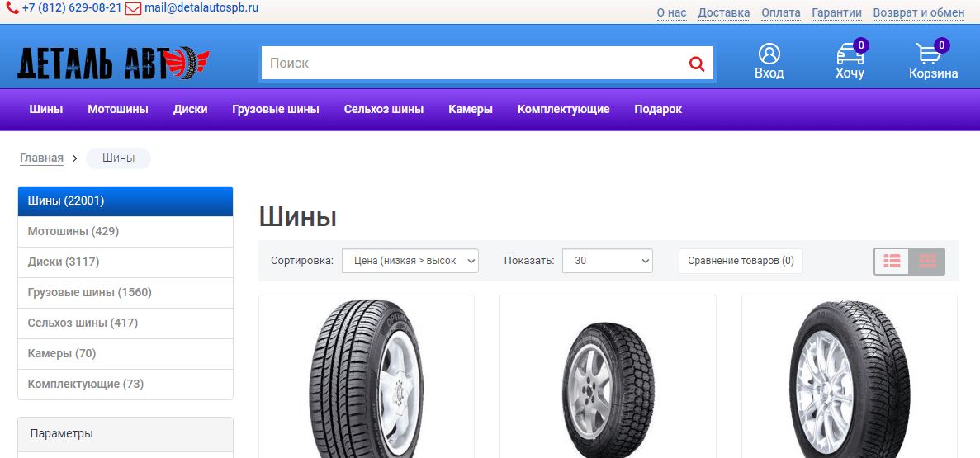Open the Вход login user icon

pyautogui.click(x=769, y=54)
